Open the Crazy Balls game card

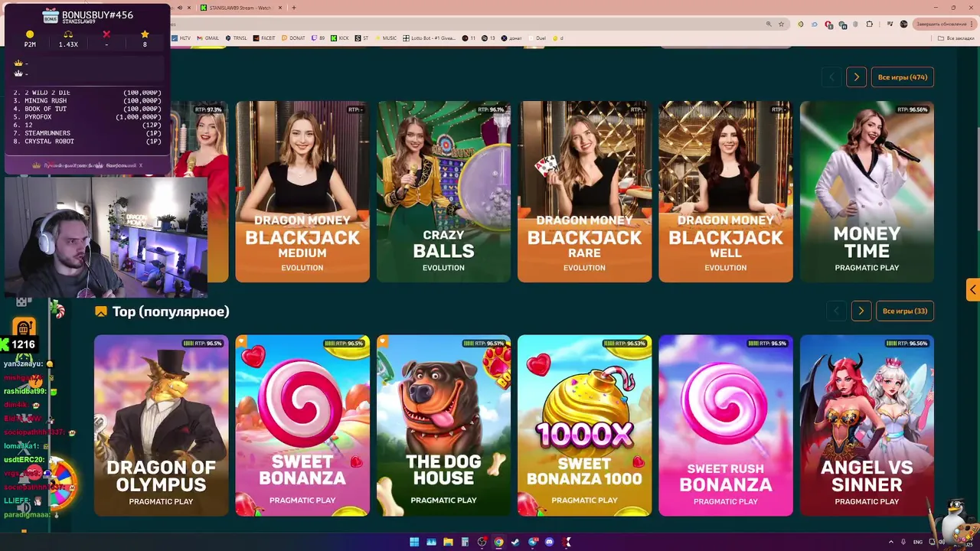point(443,191)
